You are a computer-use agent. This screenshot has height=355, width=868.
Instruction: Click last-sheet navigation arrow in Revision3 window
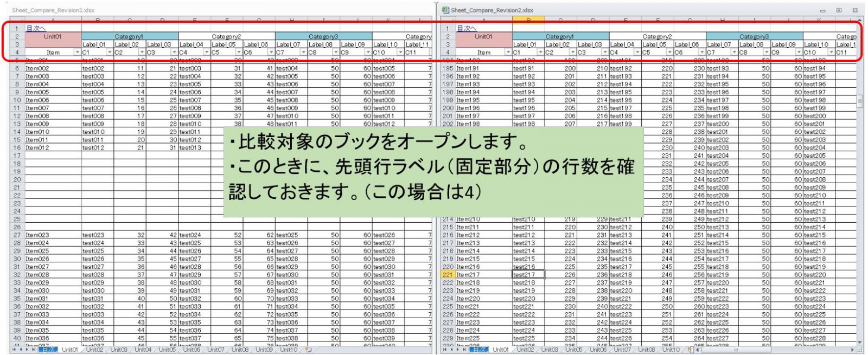(x=34, y=350)
